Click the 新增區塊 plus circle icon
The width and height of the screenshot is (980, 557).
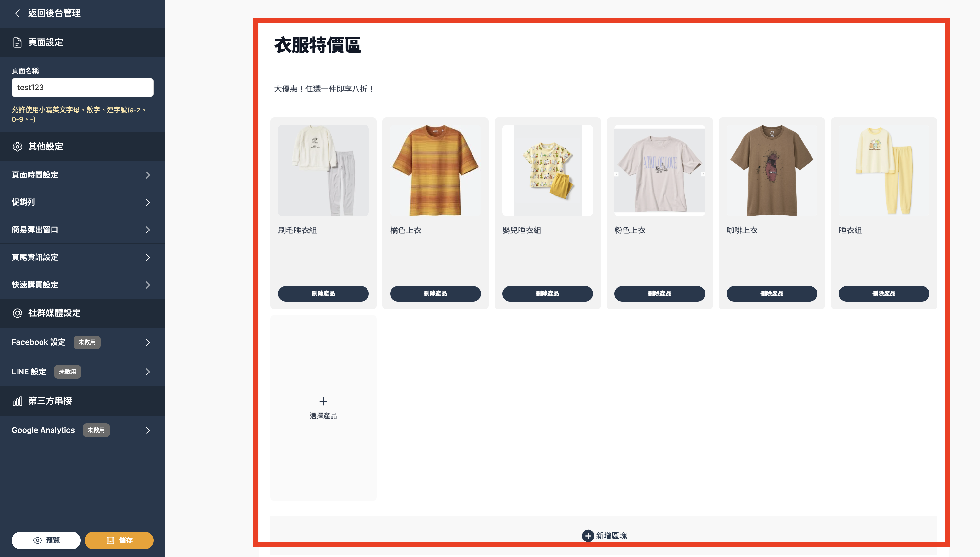coord(588,536)
